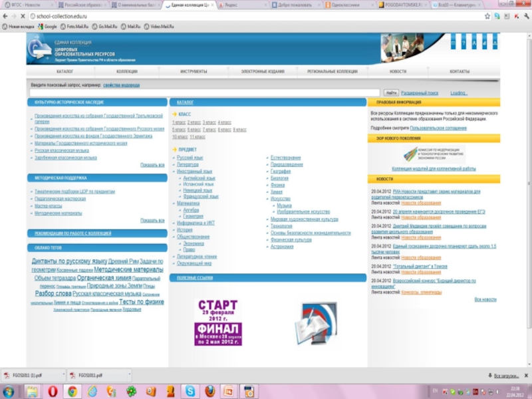Launch Opera from the taskbar
The width and height of the screenshot is (532, 399).
(53, 392)
